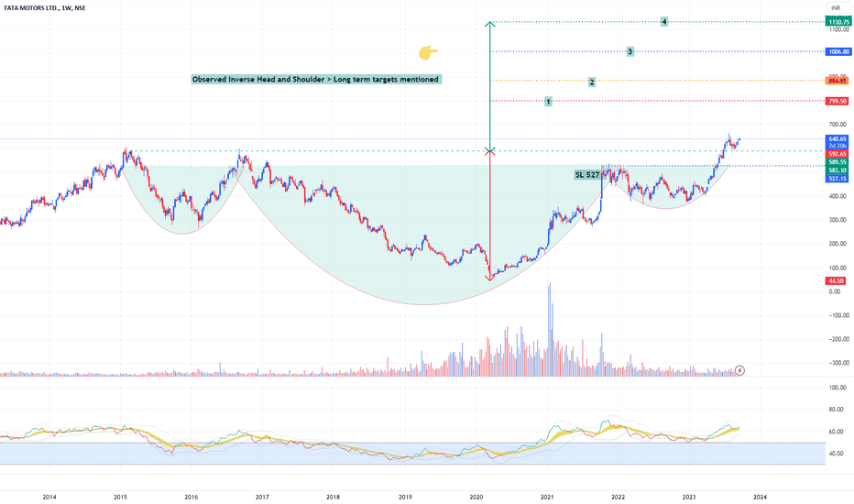854x504 pixels.
Task: Click the 2015 label on time axis
Action: pyautogui.click(x=120, y=497)
